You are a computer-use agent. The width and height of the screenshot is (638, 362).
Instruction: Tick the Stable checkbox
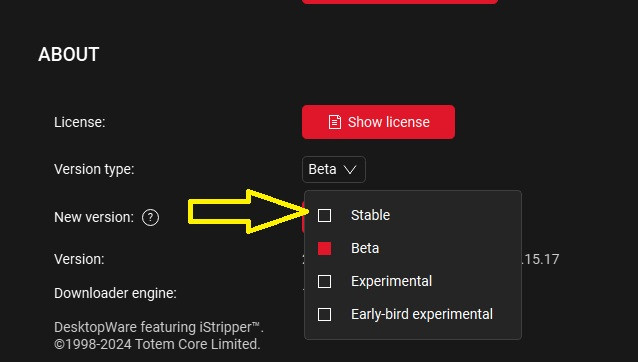pyautogui.click(x=324, y=215)
